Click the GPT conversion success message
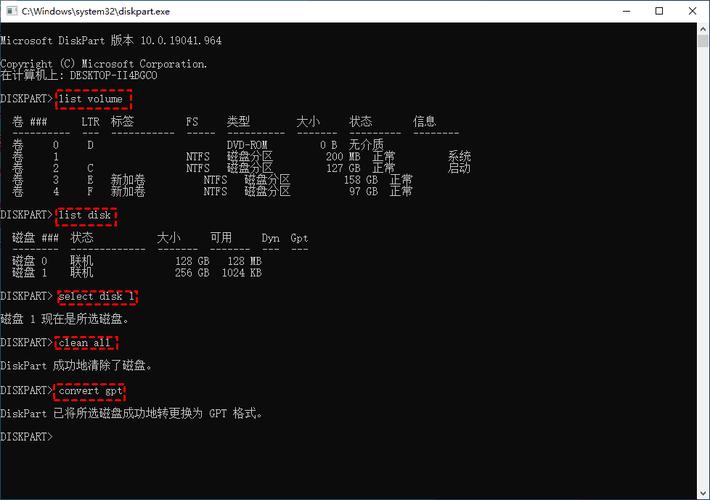710x500 pixels. [131, 413]
